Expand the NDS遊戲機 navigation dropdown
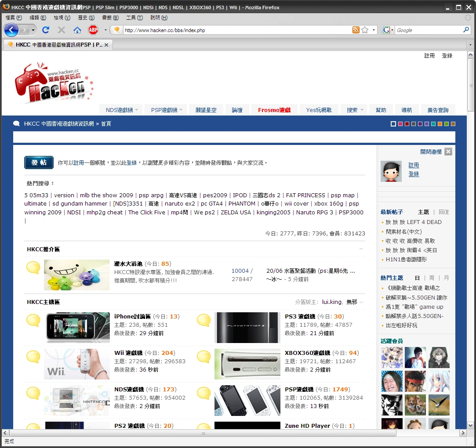476x448 pixels. [136, 110]
